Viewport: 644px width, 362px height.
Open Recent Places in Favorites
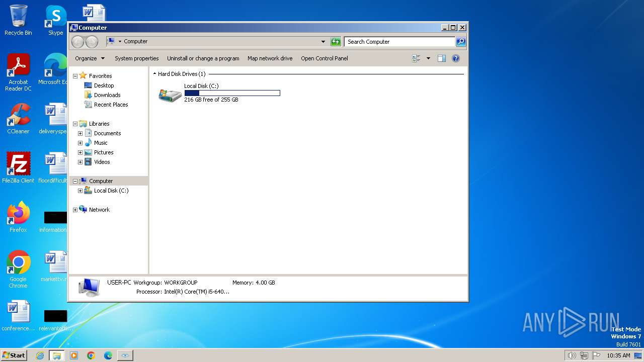coord(111,105)
